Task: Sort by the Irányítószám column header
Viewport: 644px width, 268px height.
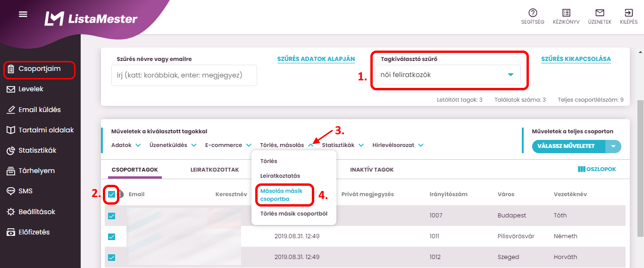Action: (449, 194)
